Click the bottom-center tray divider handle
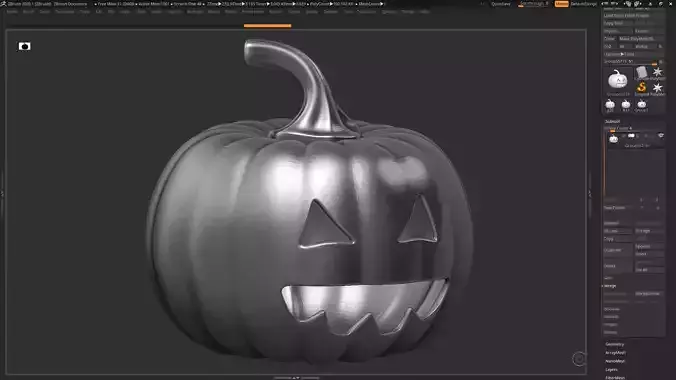Image resolution: width=676 pixels, height=380 pixels. [x=296, y=378]
